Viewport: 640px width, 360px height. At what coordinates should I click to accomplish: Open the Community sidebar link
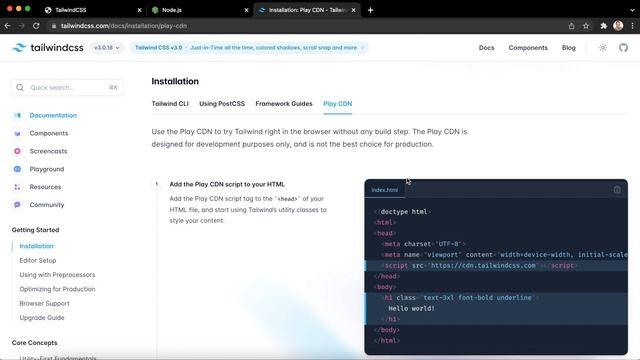47,205
